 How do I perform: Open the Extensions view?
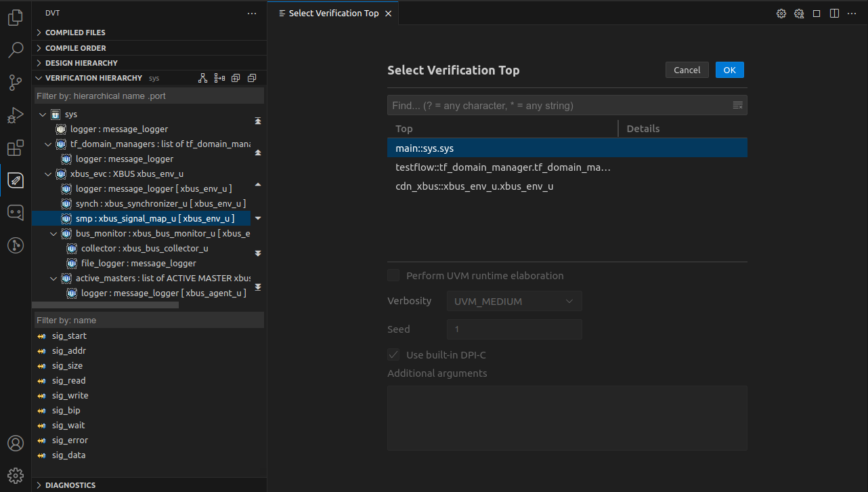(15, 148)
